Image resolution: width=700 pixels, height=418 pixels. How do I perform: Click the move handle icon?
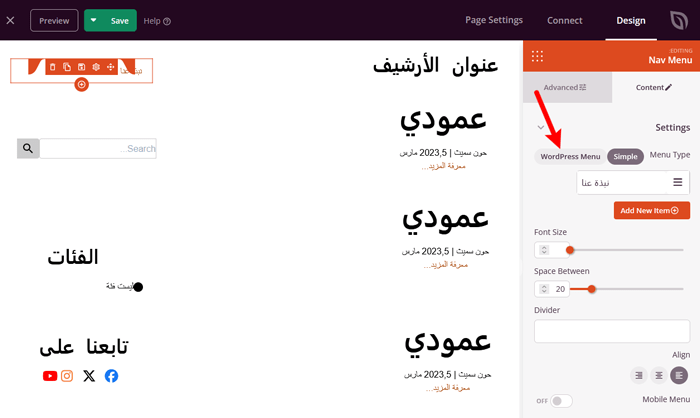pyautogui.click(x=110, y=67)
